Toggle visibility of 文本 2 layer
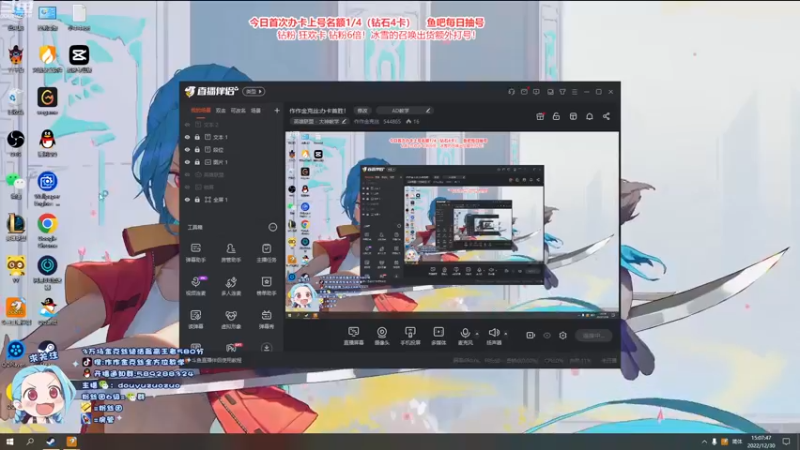Screen dimensions: 800x450 [187, 124]
